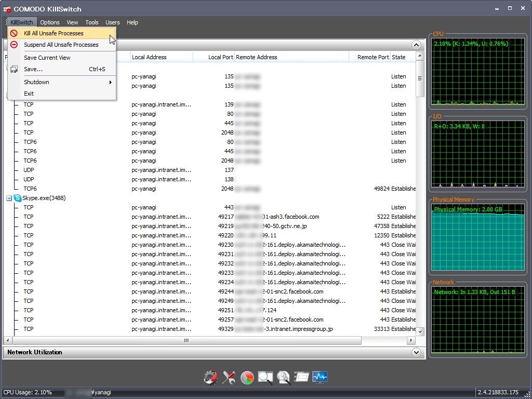The image size is (532, 399).
Task: Collapse the Skype.exe(3488) tree node
Action: [x=9, y=198]
